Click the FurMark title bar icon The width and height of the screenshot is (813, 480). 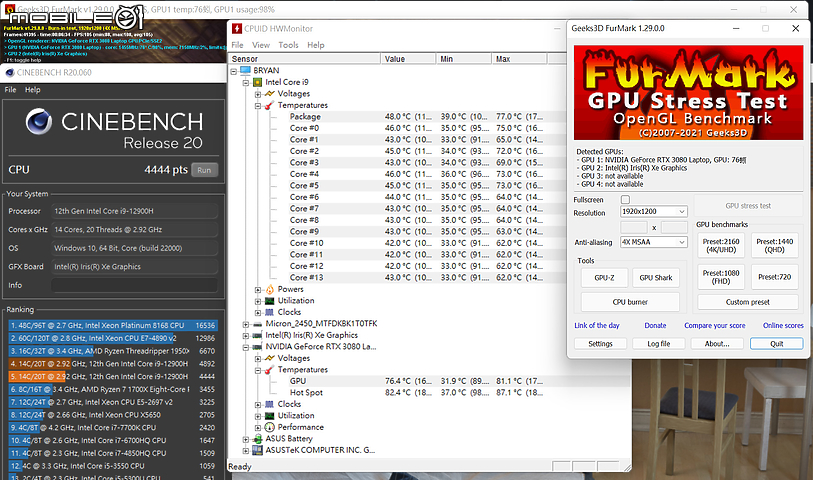tap(9, 9)
